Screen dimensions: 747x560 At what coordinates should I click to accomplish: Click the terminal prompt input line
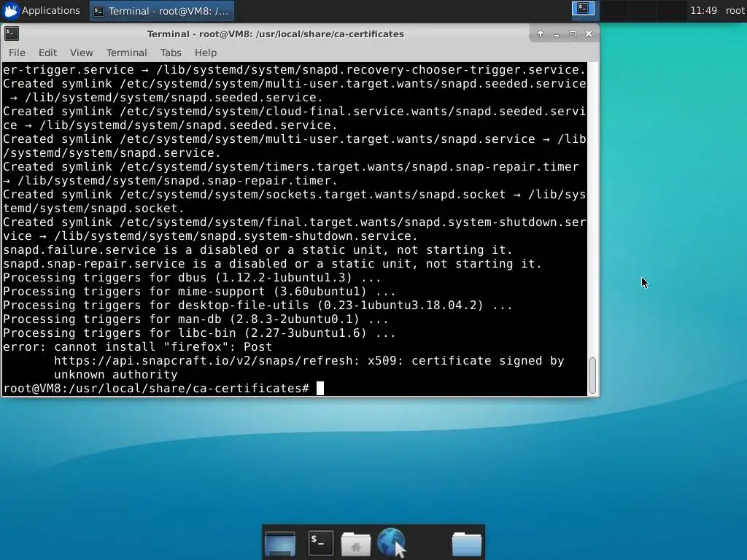tap(295, 389)
